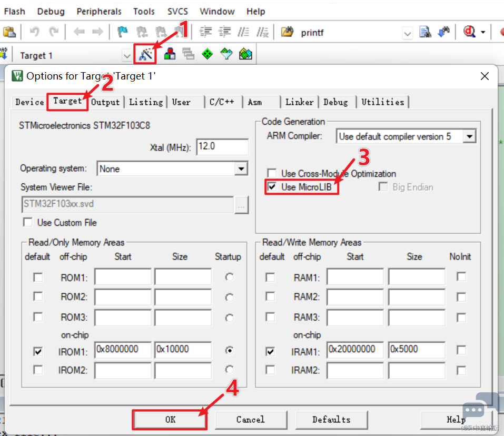Expand the Target 1 selector dropdown
This screenshot has width=504, height=436.
(x=127, y=56)
